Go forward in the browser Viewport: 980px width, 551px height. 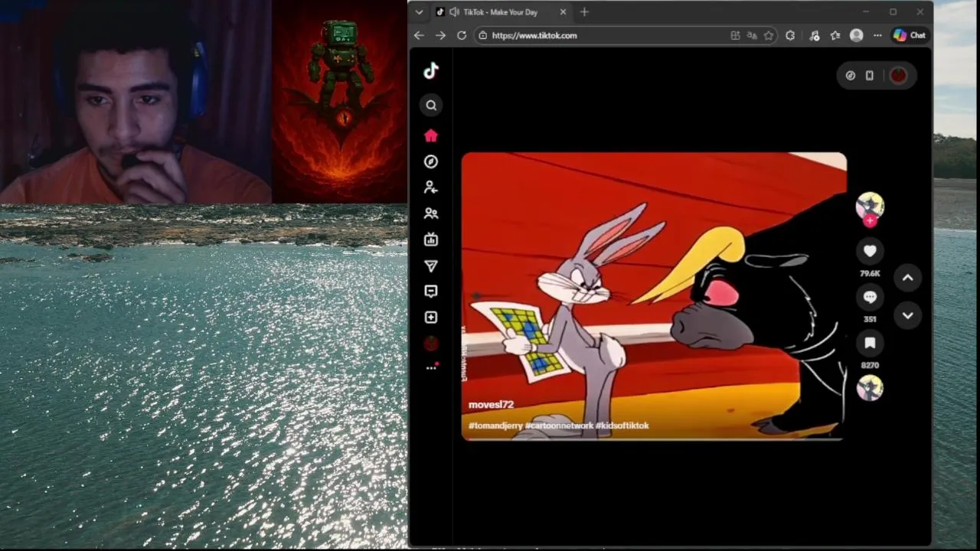(x=440, y=35)
